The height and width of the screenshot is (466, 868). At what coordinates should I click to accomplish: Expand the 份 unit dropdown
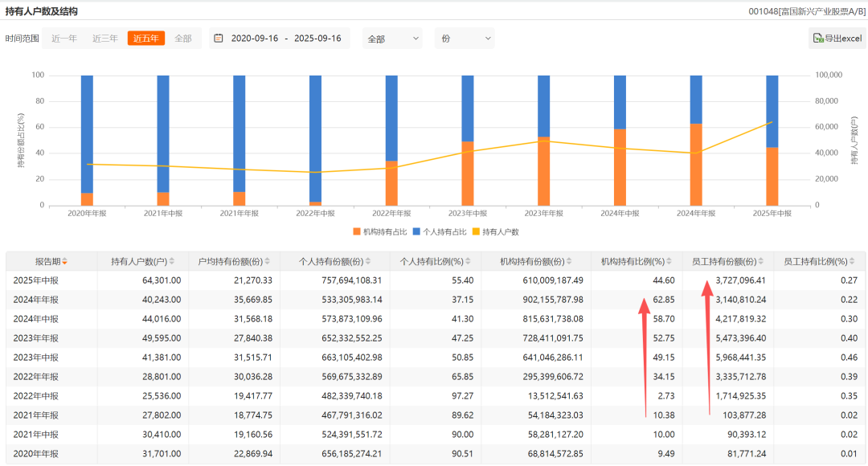[x=465, y=39]
